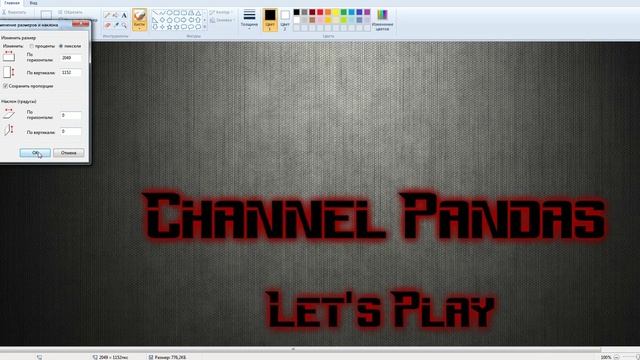This screenshot has width=640, height=360.
Task: Click 'Размер: 776,2КБ' in status bar
Action: tap(170, 357)
